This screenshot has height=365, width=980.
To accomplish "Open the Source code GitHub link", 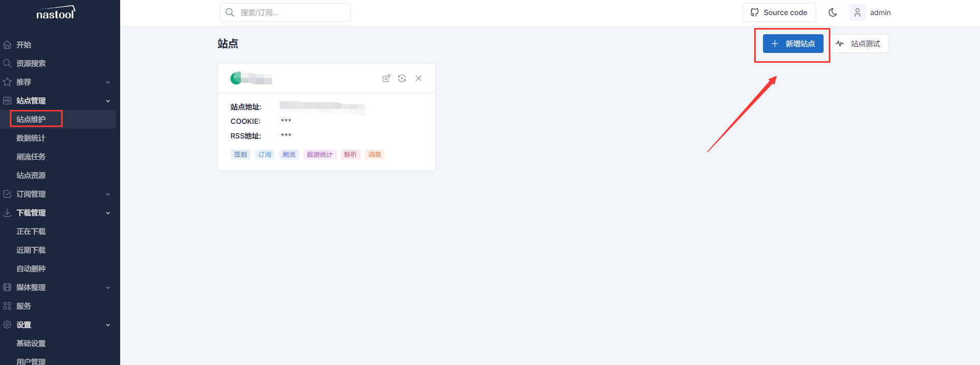I will pyautogui.click(x=779, y=12).
